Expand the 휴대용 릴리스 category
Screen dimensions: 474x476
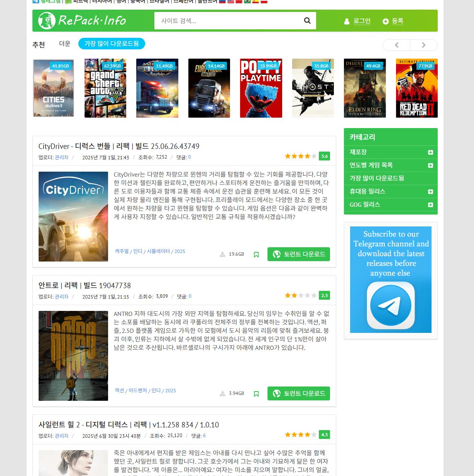coord(430,192)
